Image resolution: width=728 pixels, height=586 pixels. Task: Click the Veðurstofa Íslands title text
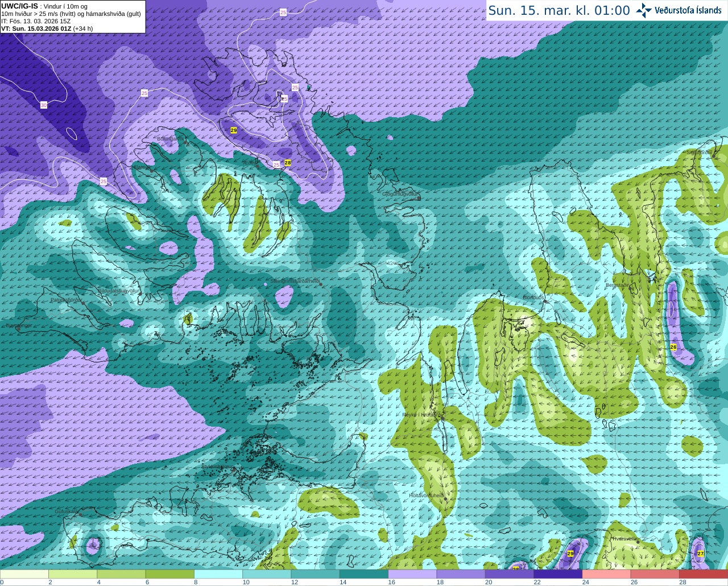[688, 10]
